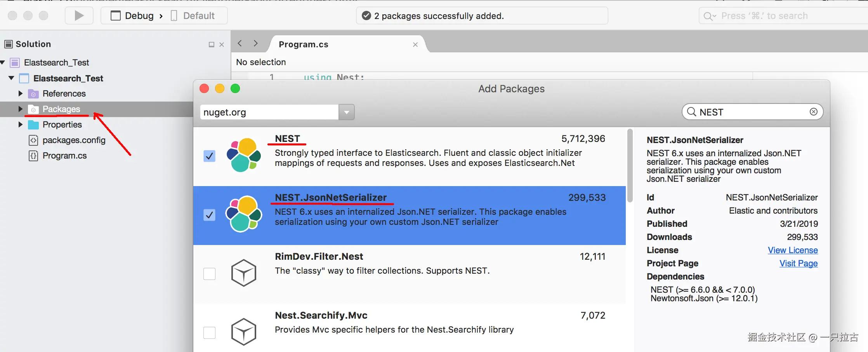Close the Solution pad
The image size is (868, 352).
click(x=222, y=45)
